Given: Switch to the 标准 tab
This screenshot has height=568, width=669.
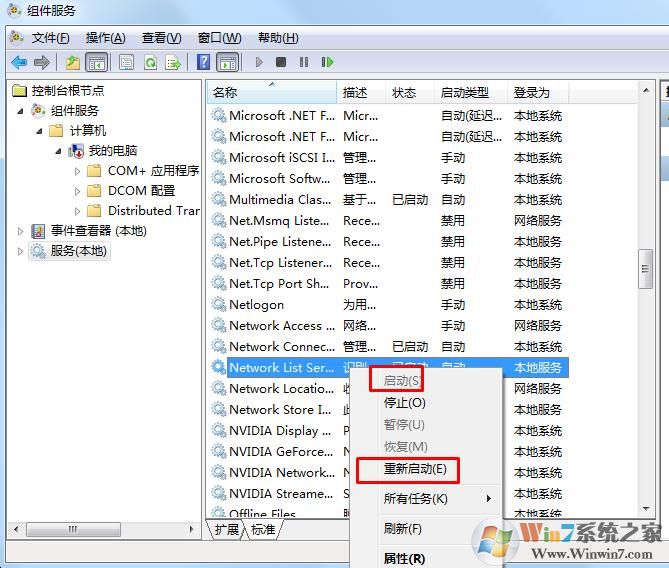Looking at the screenshot, I should pos(263,530).
